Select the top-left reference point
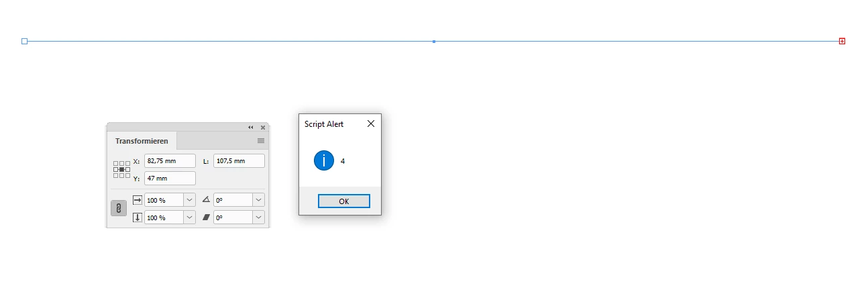Viewport: 868px width, 290px height. coord(115,163)
